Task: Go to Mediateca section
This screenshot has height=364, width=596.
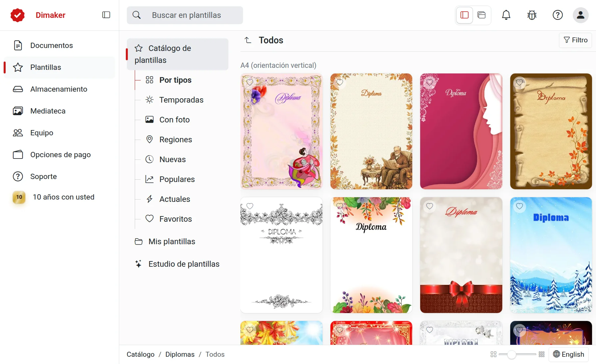Action: tap(59, 111)
